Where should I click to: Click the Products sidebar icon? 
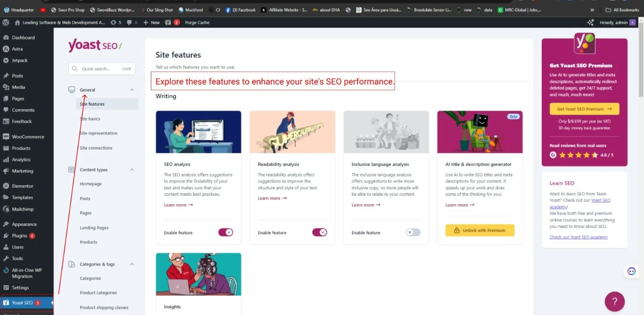point(6,148)
